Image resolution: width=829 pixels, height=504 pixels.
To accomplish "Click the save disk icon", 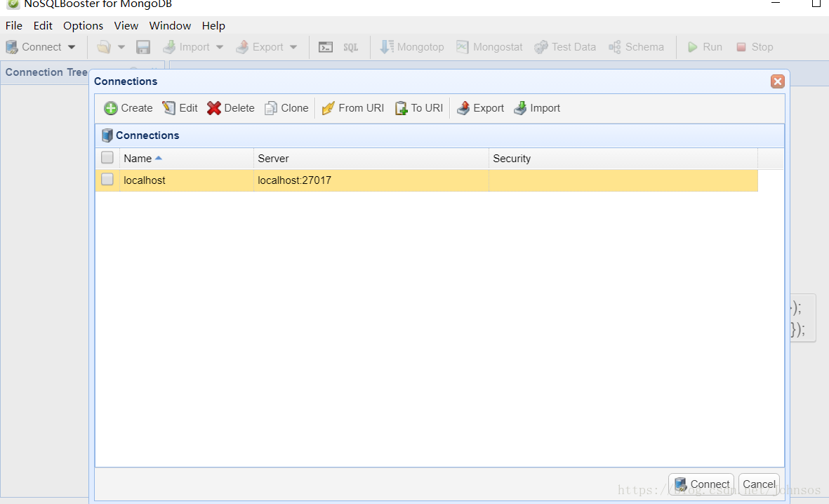I will tap(143, 47).
